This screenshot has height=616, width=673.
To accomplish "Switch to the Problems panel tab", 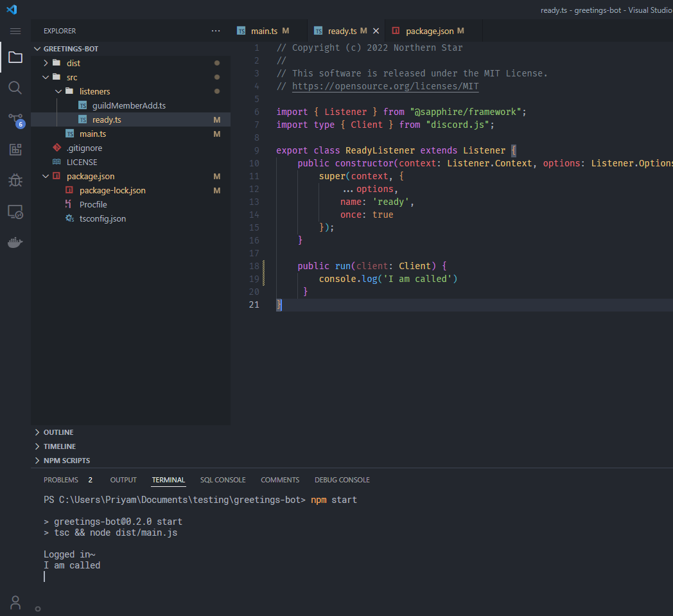I will [x=61, y=480].
